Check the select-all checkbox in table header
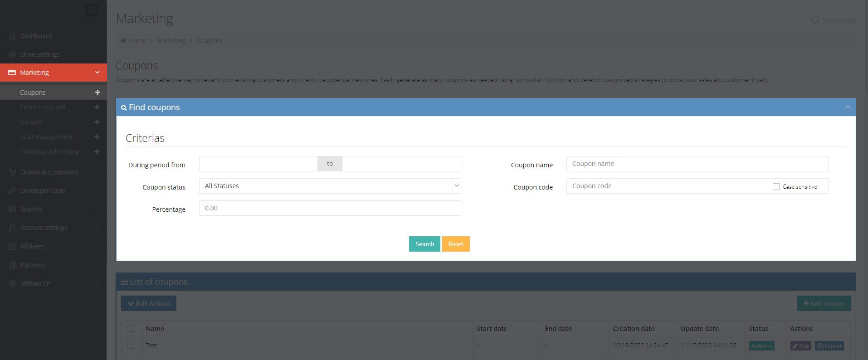This screenshot has width=868, height=360. pos(131,328)
